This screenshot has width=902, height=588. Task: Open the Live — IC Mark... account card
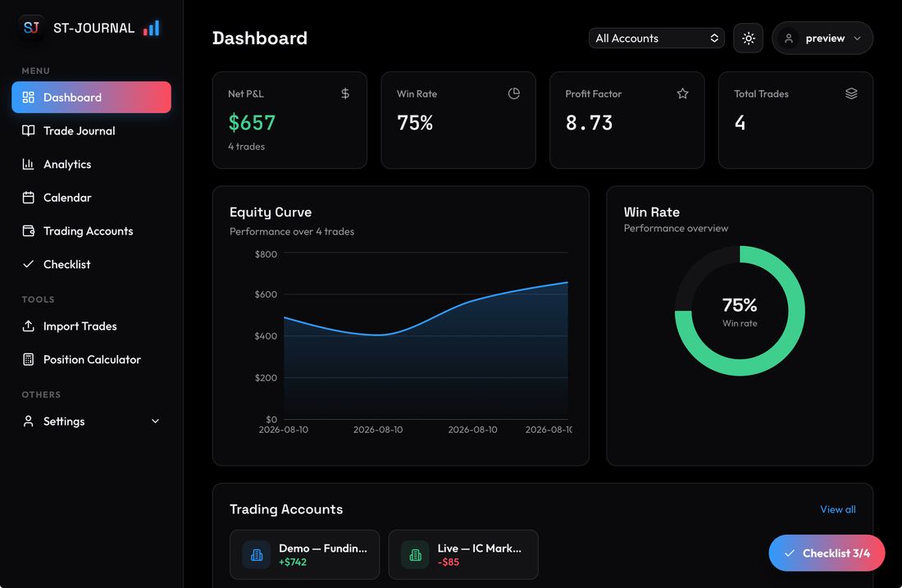(x=463, y=554)
